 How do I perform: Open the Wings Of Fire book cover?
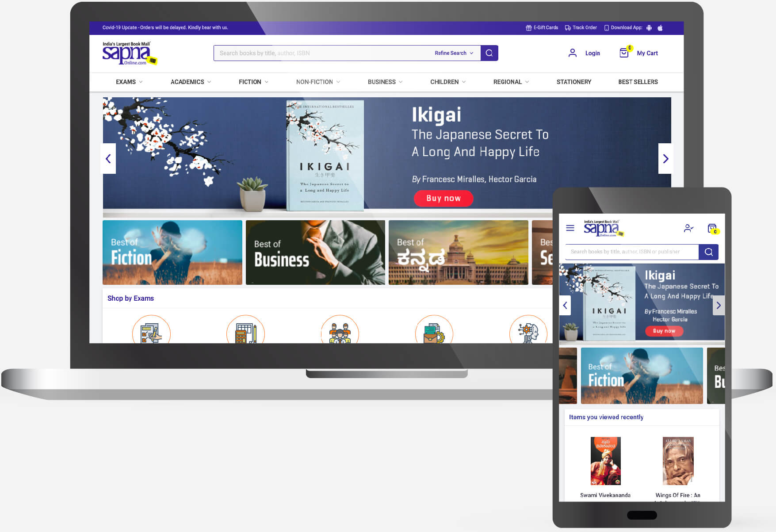(x=678, y=461)
